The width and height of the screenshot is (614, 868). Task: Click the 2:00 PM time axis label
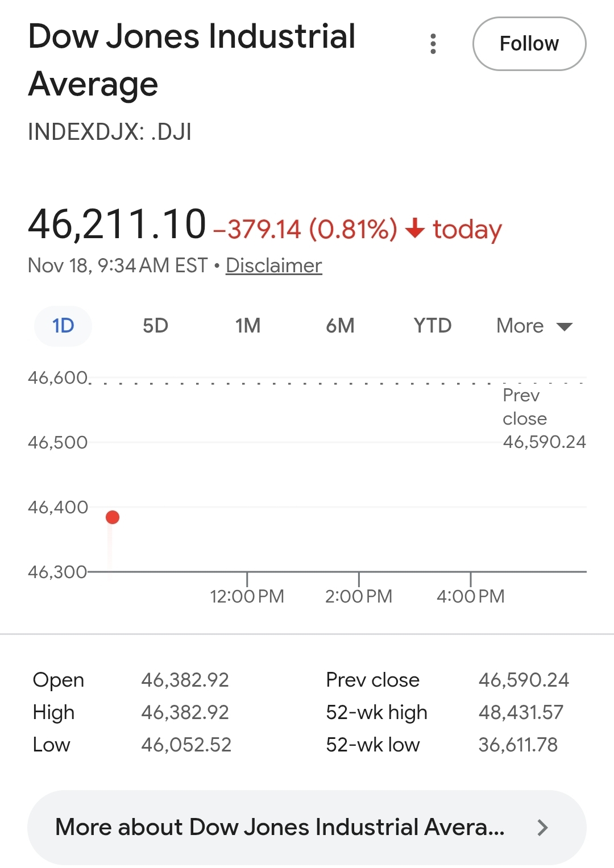tap(359, 596)
